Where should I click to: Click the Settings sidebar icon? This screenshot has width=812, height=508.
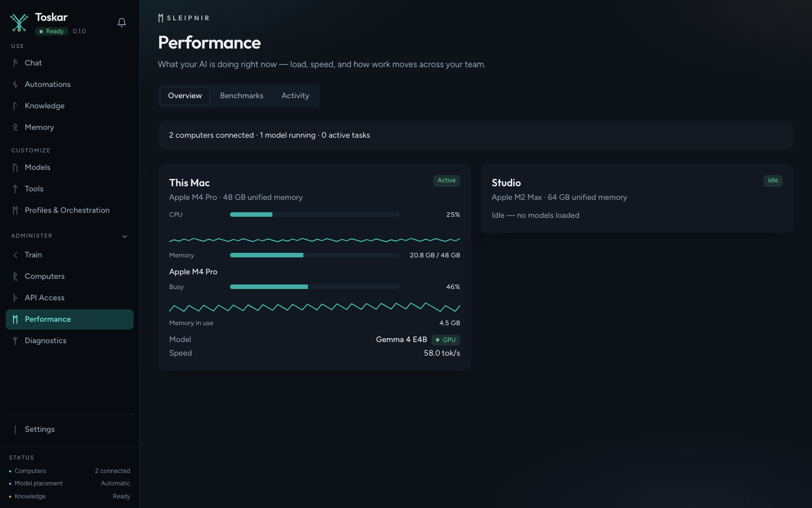(15, 430)
